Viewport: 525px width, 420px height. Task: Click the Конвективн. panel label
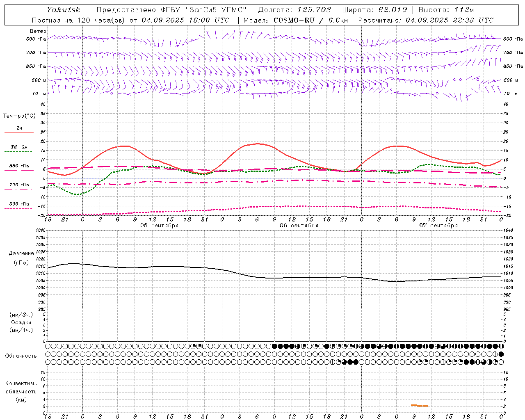pyautogui.click(x=21, y=383)
